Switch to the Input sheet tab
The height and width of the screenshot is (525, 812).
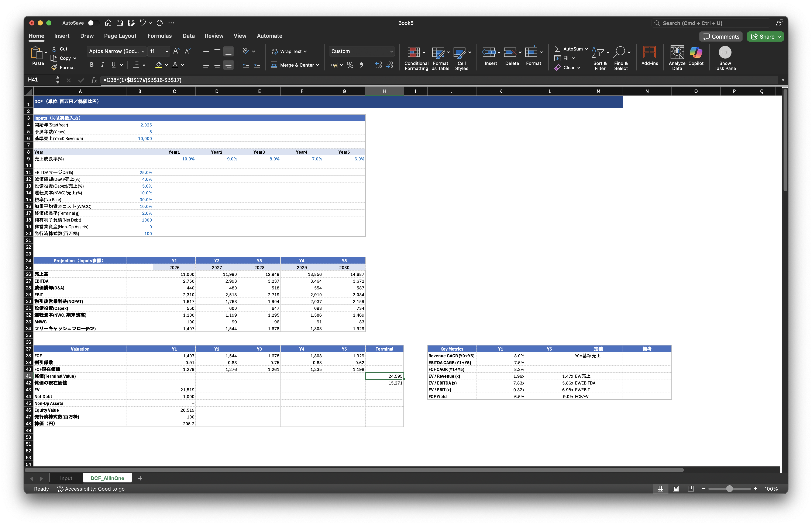click(66, 478)
